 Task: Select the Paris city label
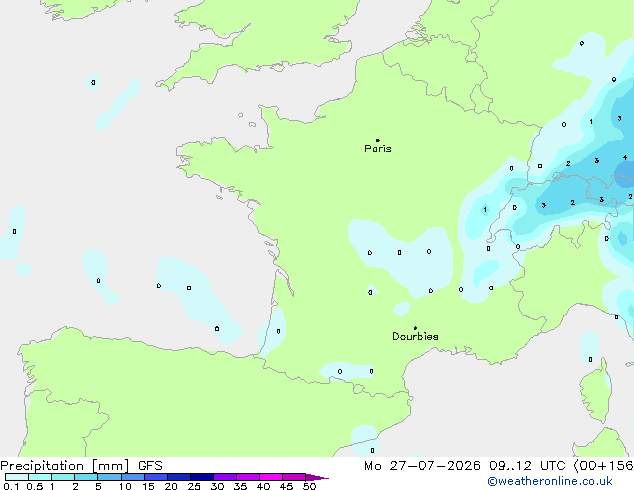tap(378, 149)
